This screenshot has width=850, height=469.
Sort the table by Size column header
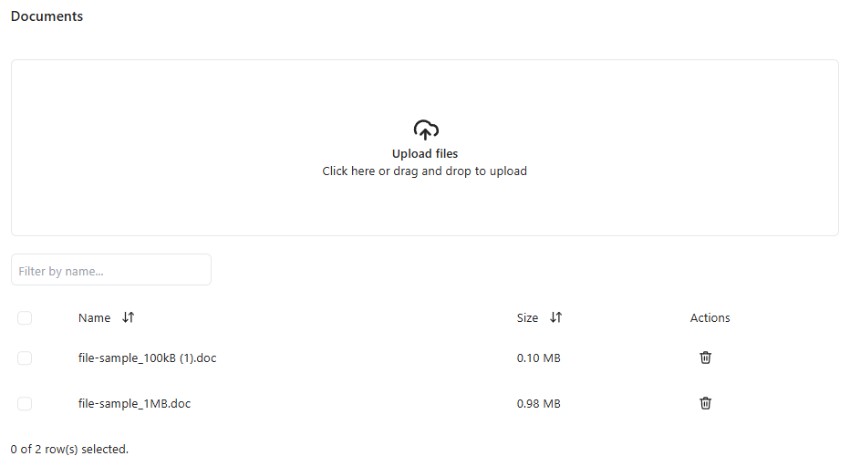pos(527,318)
